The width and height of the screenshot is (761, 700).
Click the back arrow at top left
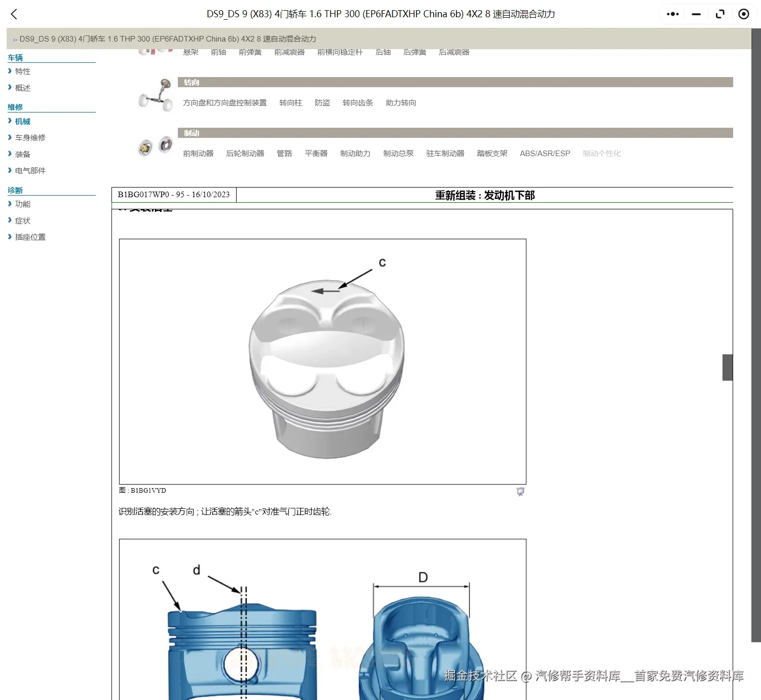pos(14,14)
